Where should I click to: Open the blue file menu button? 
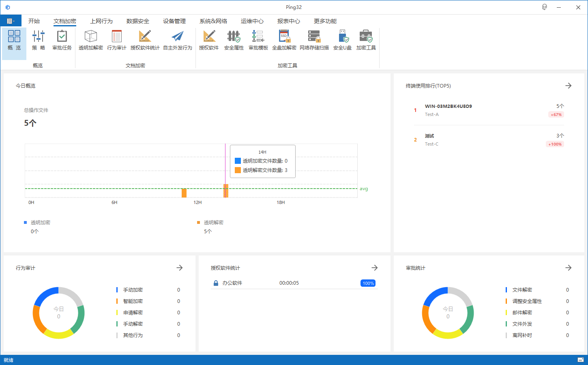(11, 21)
